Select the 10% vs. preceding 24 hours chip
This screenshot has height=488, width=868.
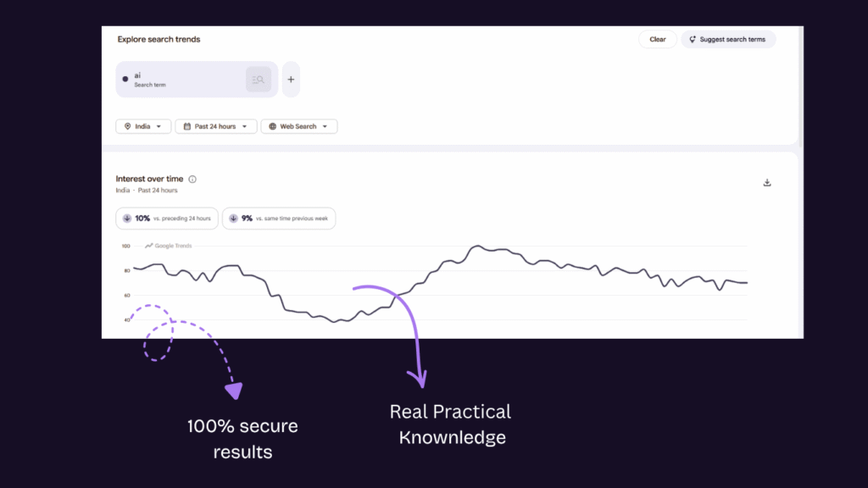click(167, 219)
